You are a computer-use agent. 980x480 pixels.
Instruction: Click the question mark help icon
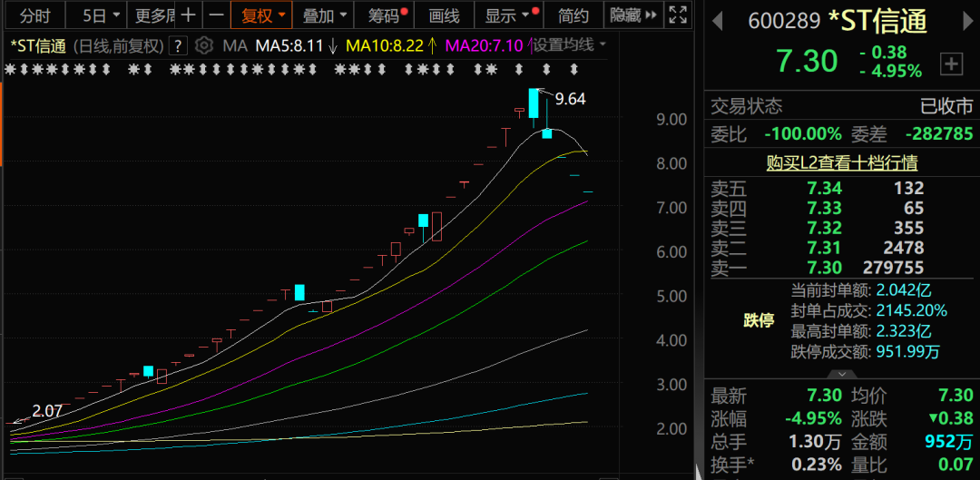click(179, 45)
